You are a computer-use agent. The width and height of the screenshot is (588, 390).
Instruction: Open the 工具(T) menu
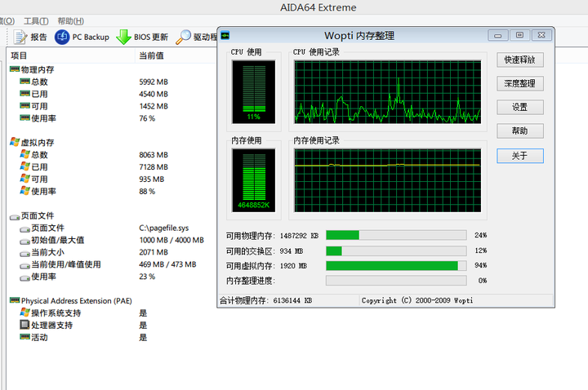click(36, 21)
